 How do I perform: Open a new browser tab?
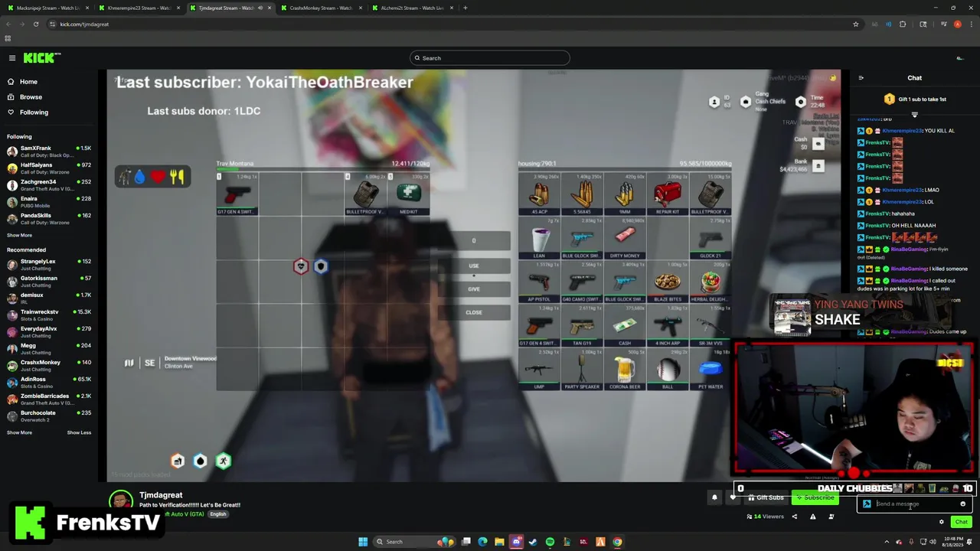[465, 8]
